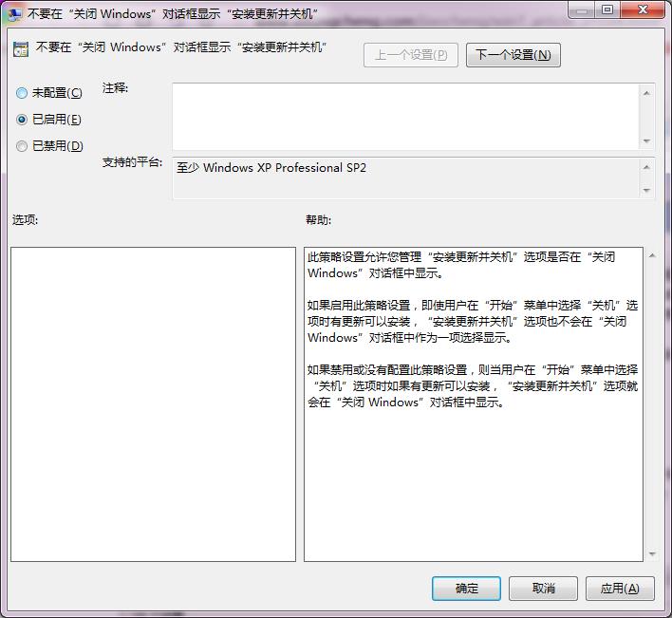This screenshot has width=672, height=618.
Task: Click the 上一个设置 button
Action: [410, 55]
